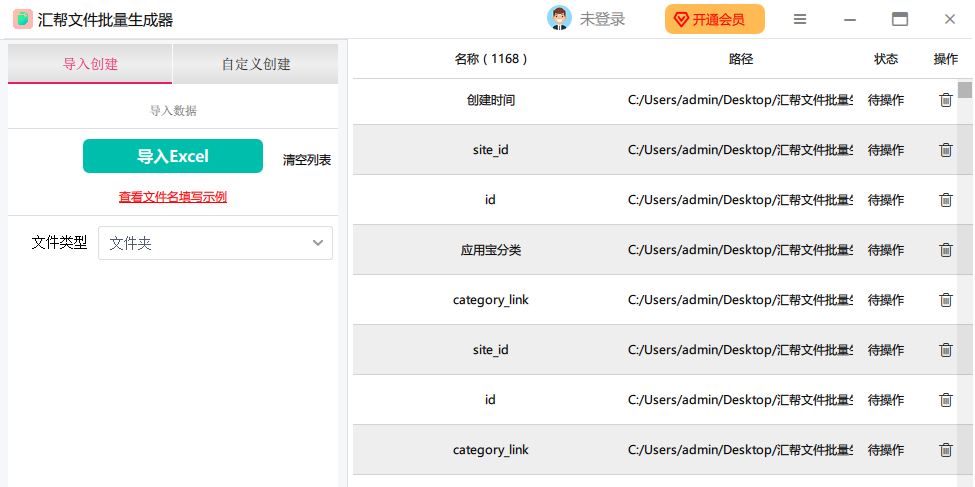The image size is (975, 487).
Task: Expand the 文件类型 dropdown
Action: [215, 243]
